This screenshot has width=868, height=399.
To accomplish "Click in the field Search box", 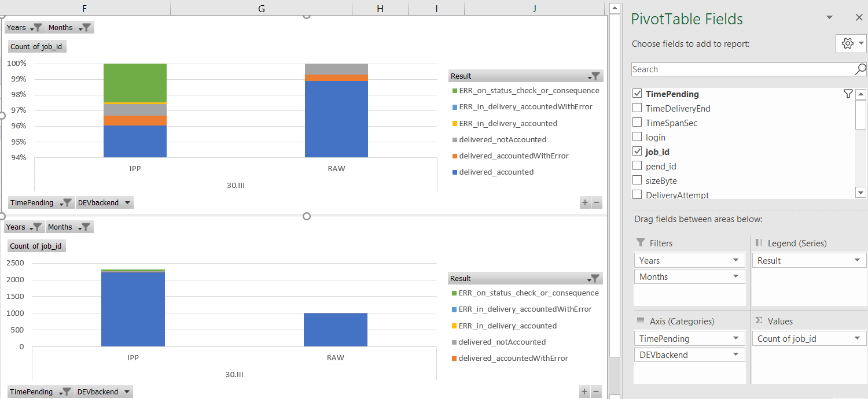I will click(x=742, y=69).
